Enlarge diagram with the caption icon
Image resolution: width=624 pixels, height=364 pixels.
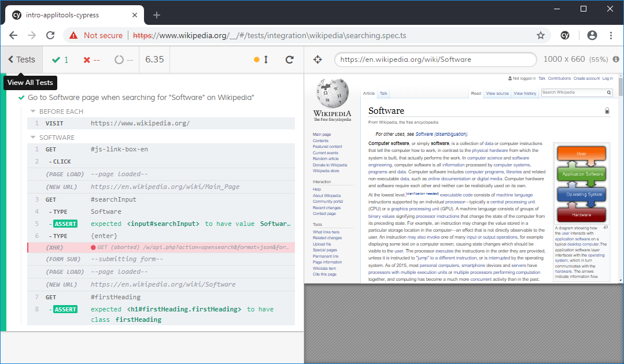(x=605, y=227)
